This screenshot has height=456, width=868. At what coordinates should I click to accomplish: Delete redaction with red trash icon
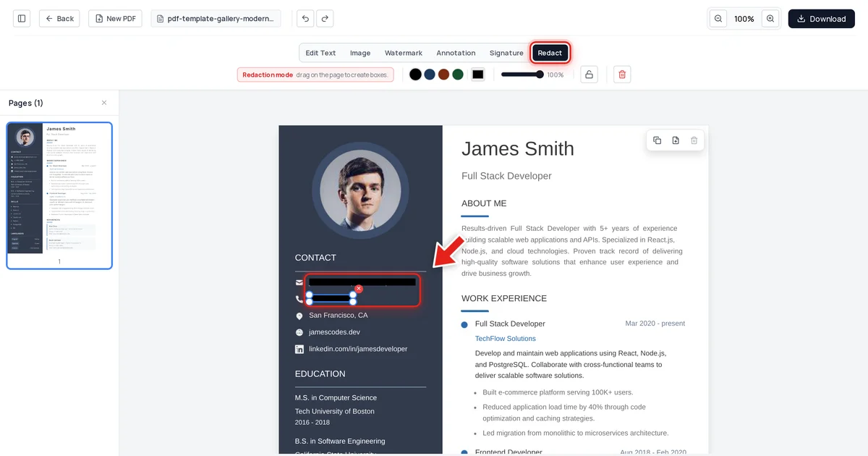622,75
